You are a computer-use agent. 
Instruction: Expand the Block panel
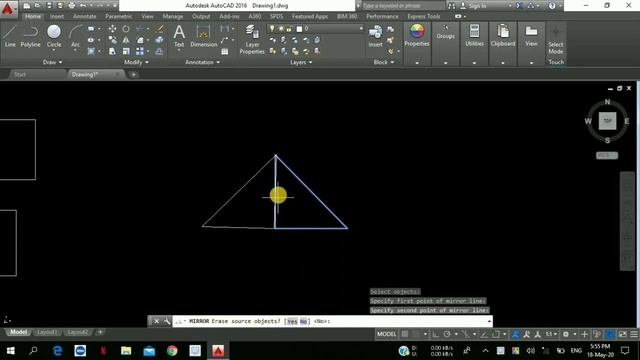[x=384, y=62]
